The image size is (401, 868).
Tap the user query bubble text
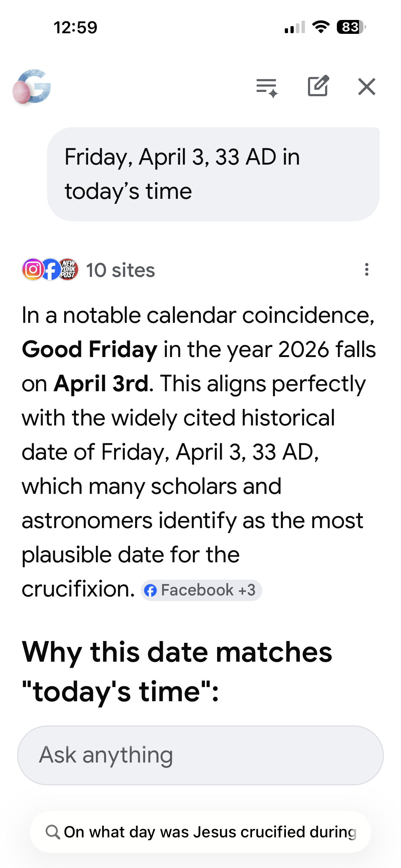[182, 174]
